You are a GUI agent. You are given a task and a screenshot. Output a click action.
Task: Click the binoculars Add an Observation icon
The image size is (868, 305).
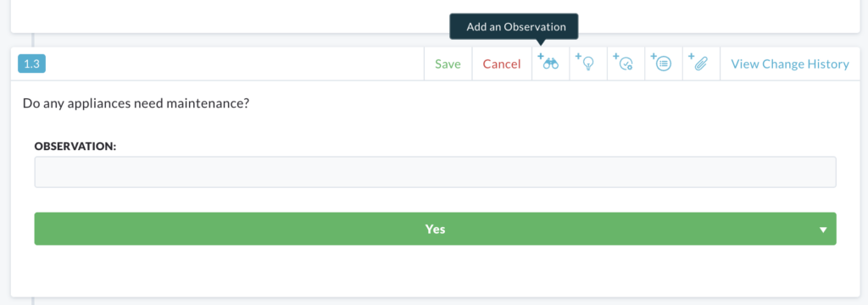(550, 64)
